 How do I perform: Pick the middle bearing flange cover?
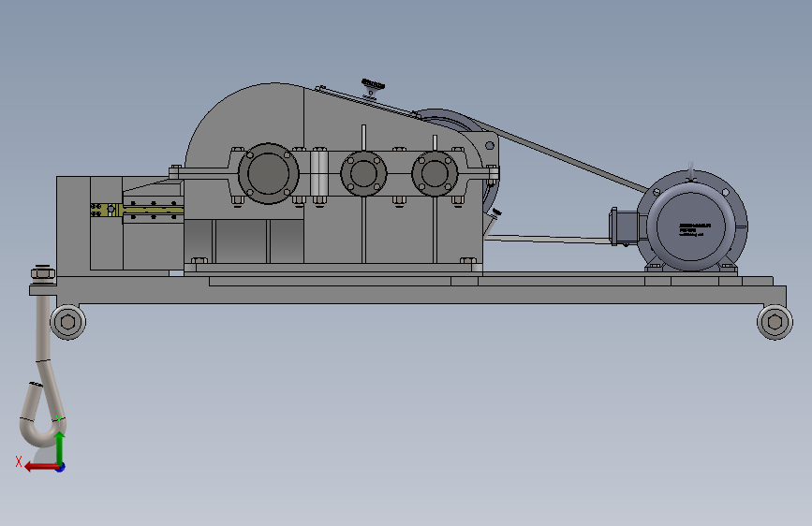click(x=363, y=173)
